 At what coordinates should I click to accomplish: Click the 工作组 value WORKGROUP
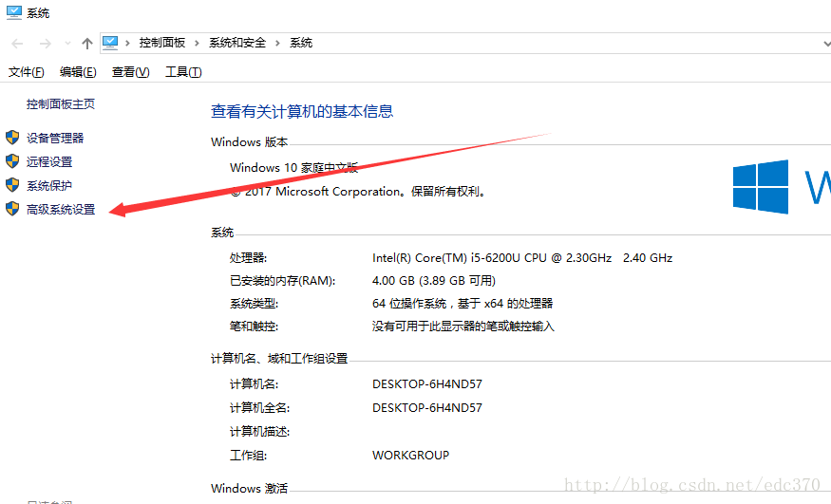410,456
